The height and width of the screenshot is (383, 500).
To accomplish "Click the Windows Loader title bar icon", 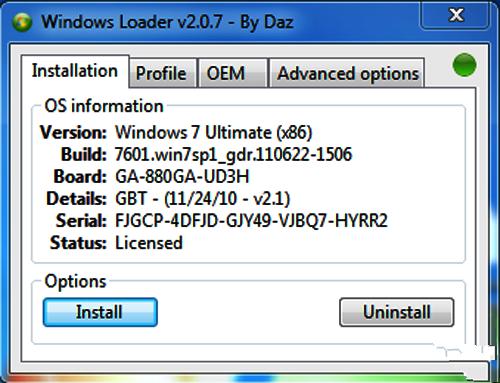I will click(22, 22).
